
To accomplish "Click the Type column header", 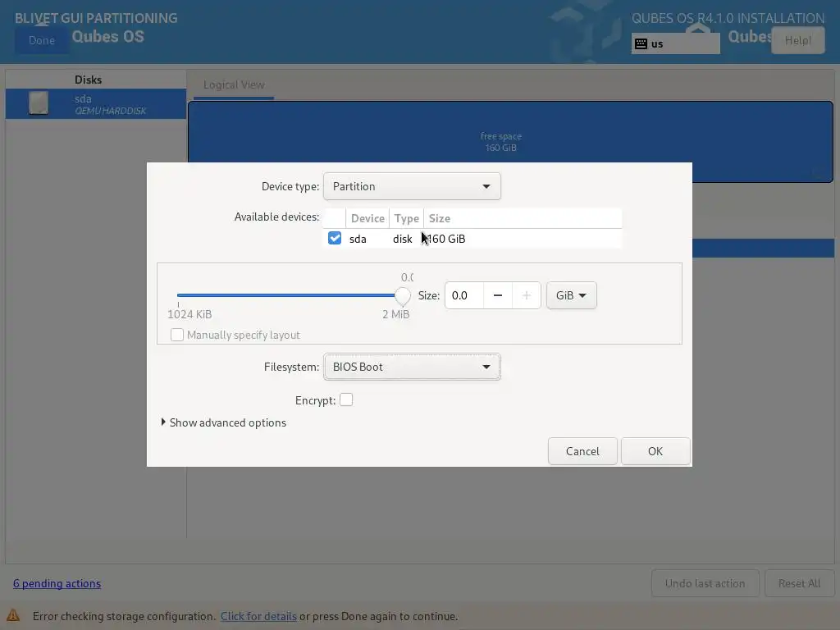I will (407, 218).
